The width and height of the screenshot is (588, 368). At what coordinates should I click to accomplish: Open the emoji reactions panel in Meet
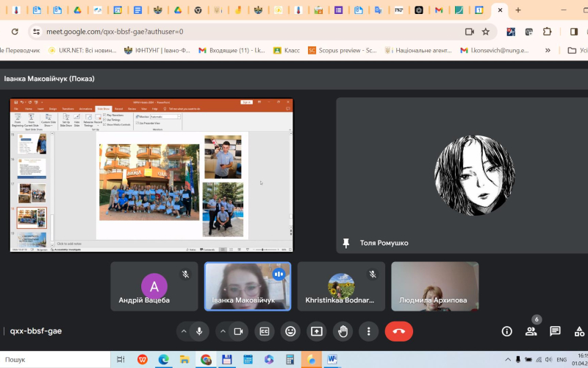(x=290, y=331)
